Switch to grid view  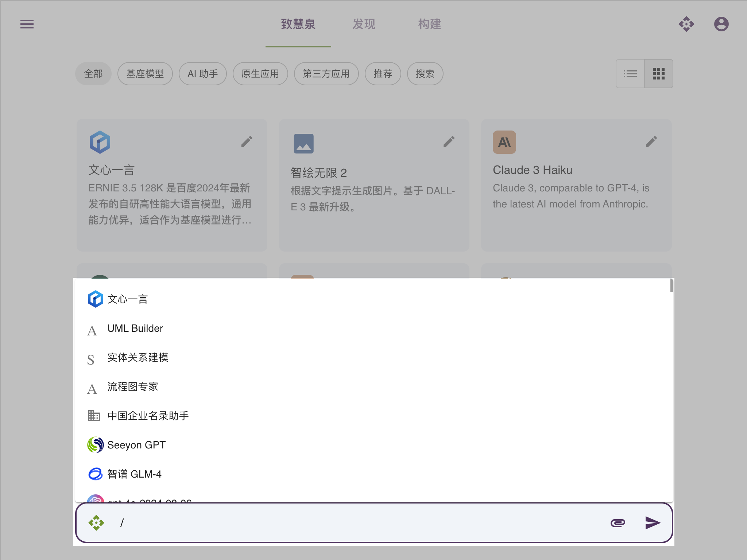(x=659, y=74)
